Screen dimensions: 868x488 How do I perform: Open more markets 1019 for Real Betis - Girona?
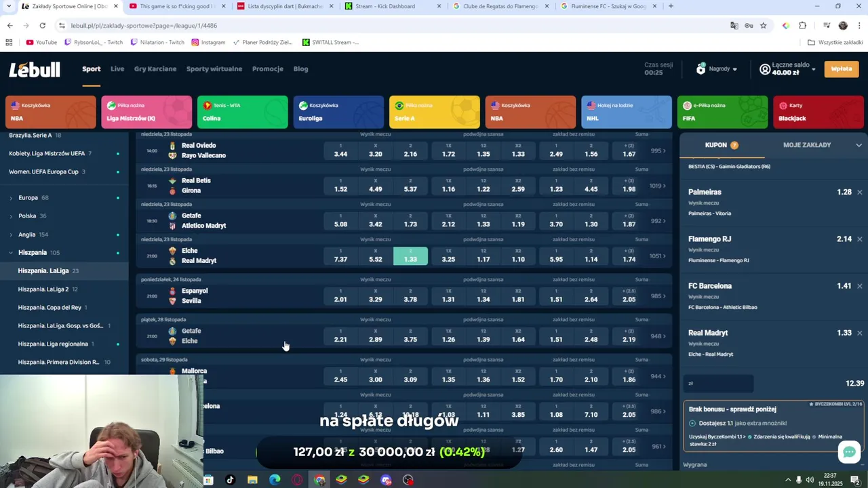click(x=658, y=186)
